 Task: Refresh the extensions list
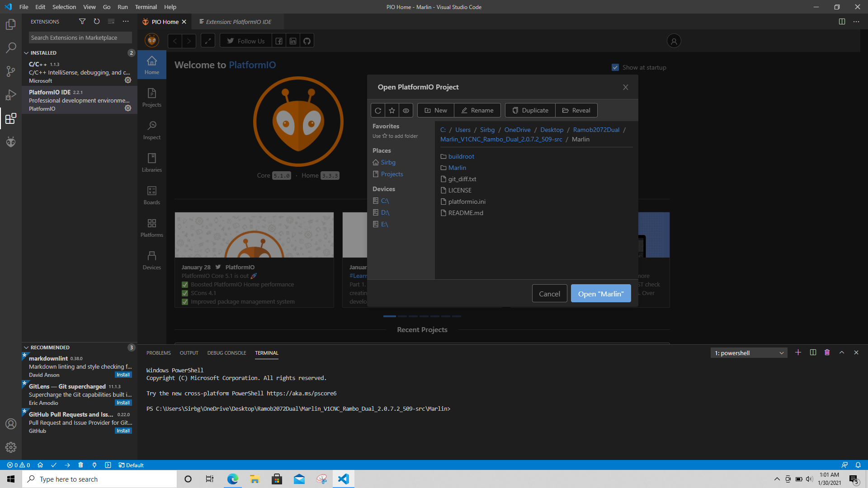(97, 21)
